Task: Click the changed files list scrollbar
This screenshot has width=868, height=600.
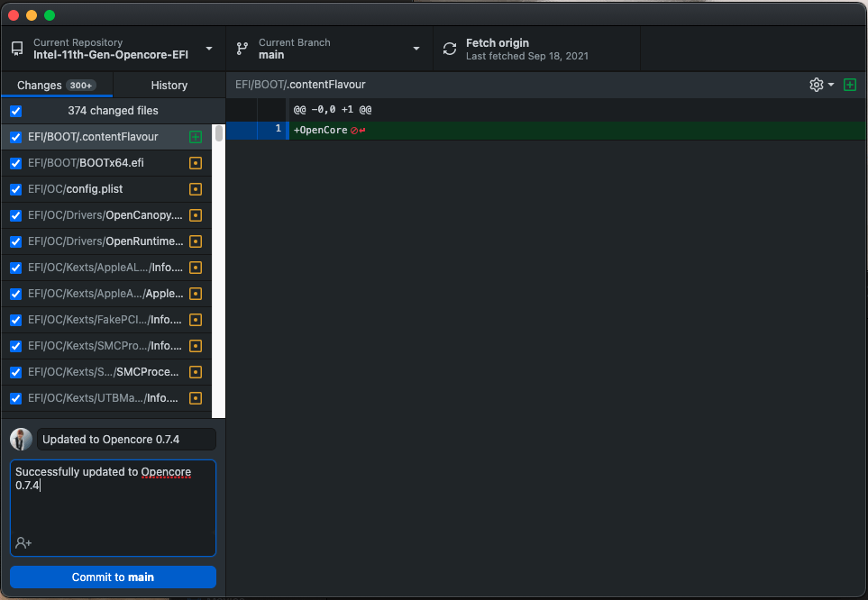Action: pos(219,133)
